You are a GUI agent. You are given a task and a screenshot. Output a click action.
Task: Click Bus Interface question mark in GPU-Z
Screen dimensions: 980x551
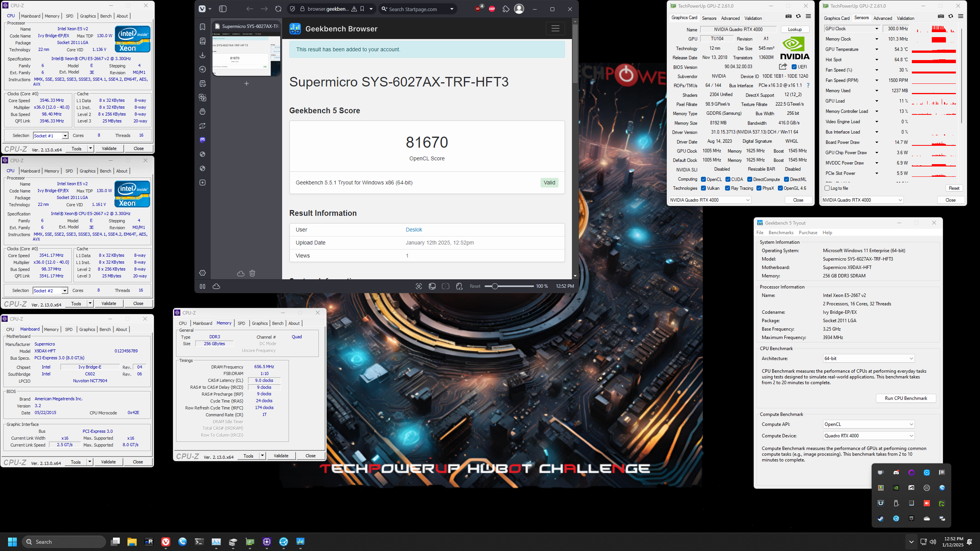(x=808, y=85)
